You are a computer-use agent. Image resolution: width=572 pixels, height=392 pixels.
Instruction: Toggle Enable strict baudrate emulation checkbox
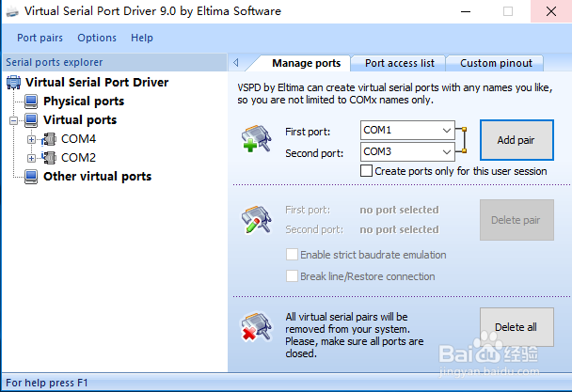tap(292, 255)
